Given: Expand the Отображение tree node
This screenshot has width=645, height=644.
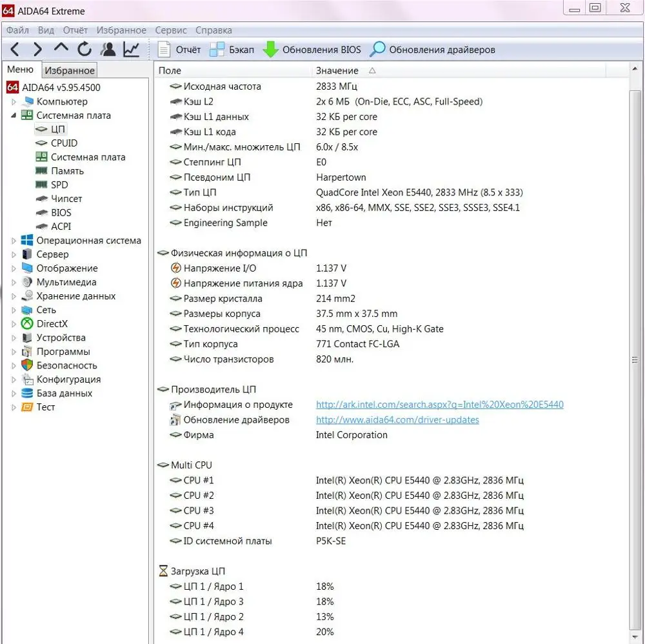Looking at the screenshot, I should (14, 268).
